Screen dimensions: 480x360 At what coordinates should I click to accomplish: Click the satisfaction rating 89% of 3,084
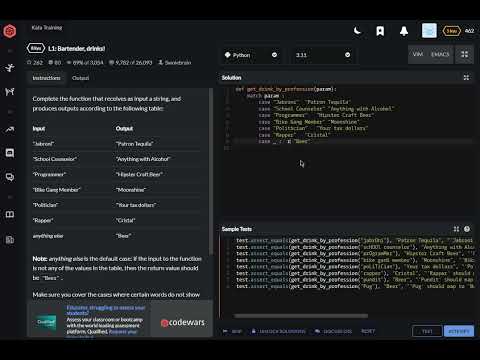(85, 63)
